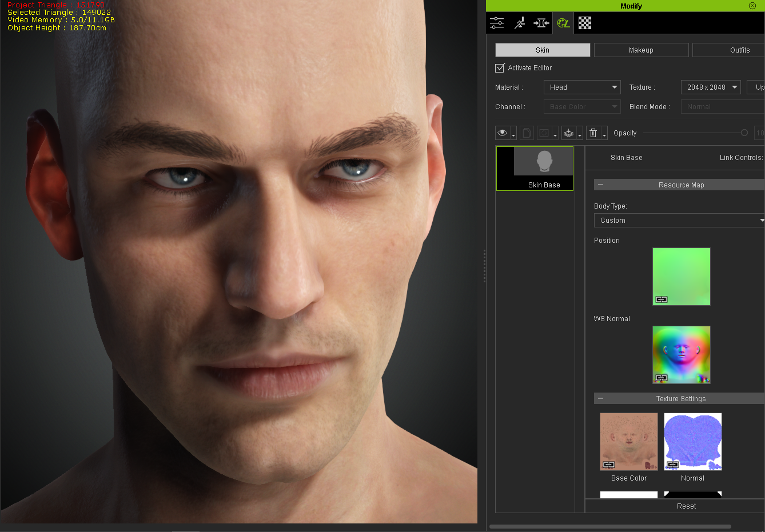Open the Morph tab with inward arrows
This screenshot has height=532, width=765.
[541, 23]
